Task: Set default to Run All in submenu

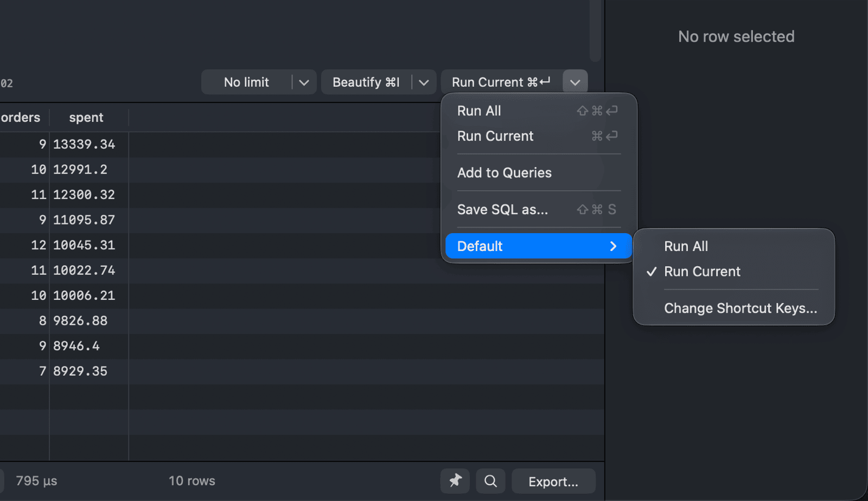Action: pyautogui.click(x=733, y=246)
